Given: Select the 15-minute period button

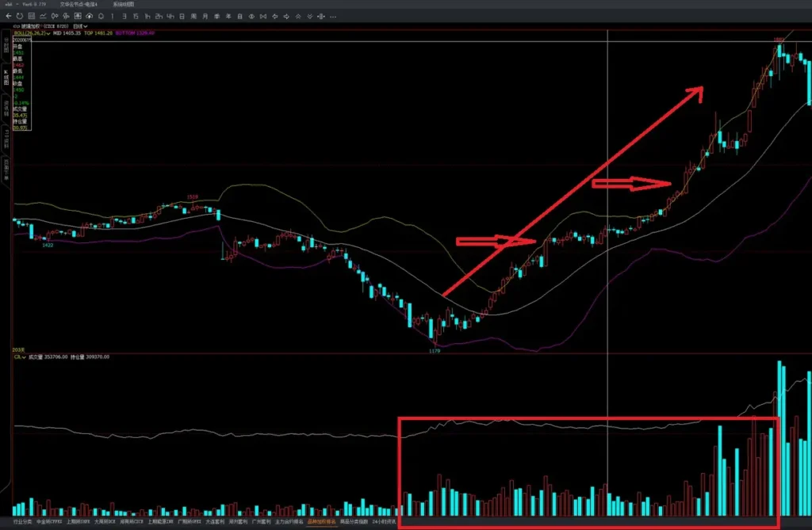Looking at the screenshot, I should [x=136, y=17].
